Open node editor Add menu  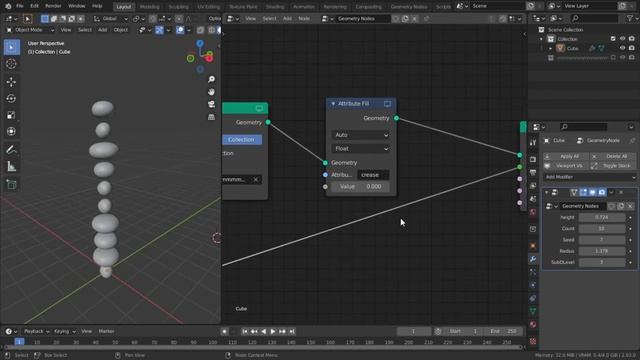287,19
